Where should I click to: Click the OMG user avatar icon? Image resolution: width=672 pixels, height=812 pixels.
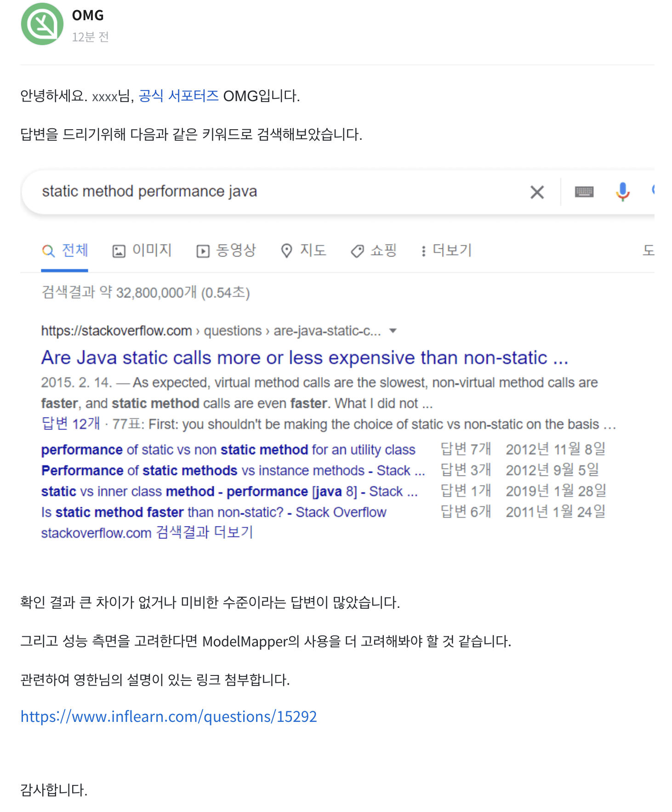pos(42,24)
